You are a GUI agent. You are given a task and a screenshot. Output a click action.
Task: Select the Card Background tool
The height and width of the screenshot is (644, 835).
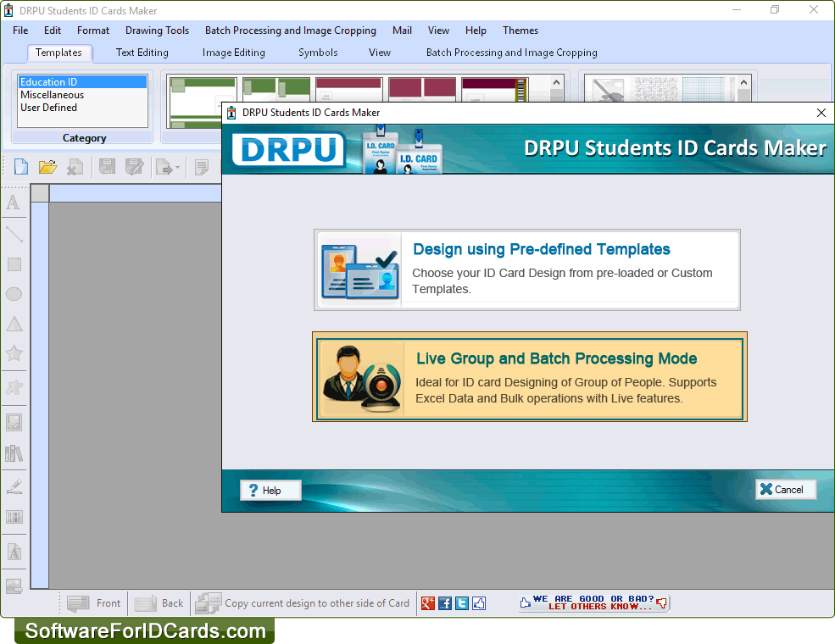[14, 586]
